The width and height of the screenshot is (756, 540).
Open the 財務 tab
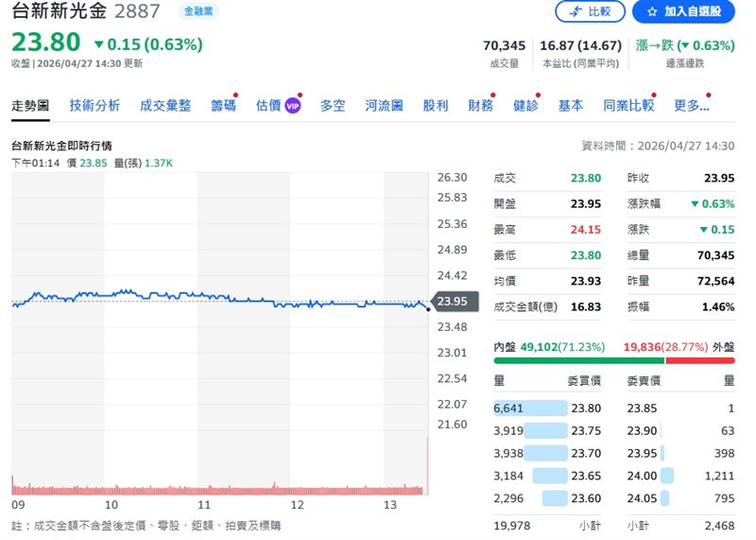(x=481, y=105)
